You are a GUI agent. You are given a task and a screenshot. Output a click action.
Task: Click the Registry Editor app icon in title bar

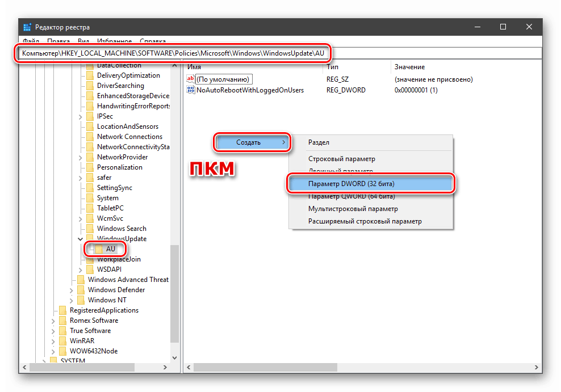[x=27, y=27]
